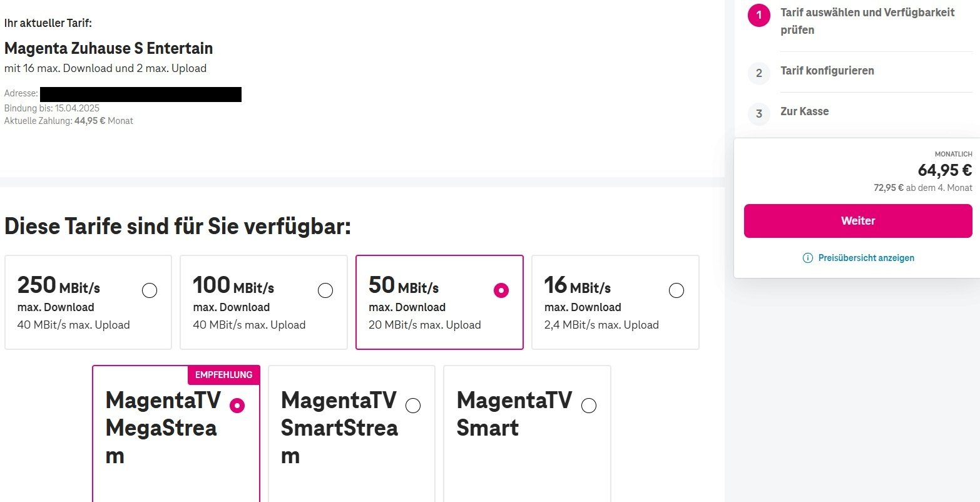The width and height of the screenshot is (980, 502).
Task: Click the EMPFEHLUNG badge on MegaStream
Action: [223, 375]
